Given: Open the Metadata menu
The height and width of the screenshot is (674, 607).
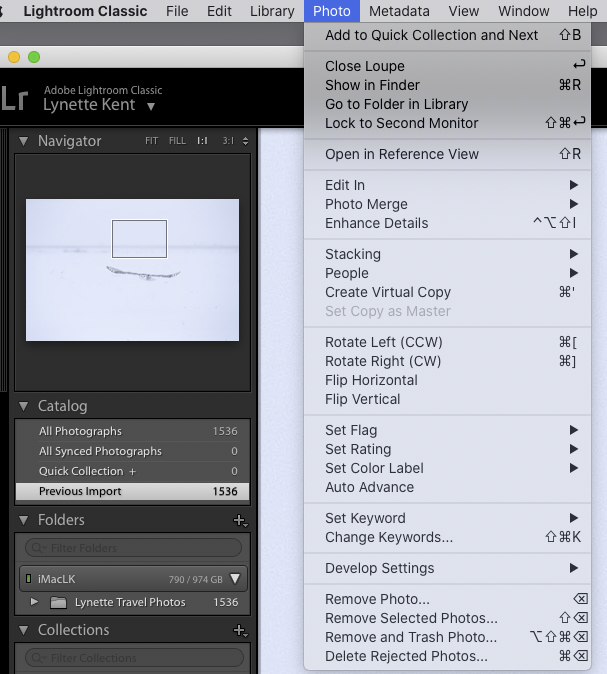Looking at the screenshot, I should [x=399, y=11].
